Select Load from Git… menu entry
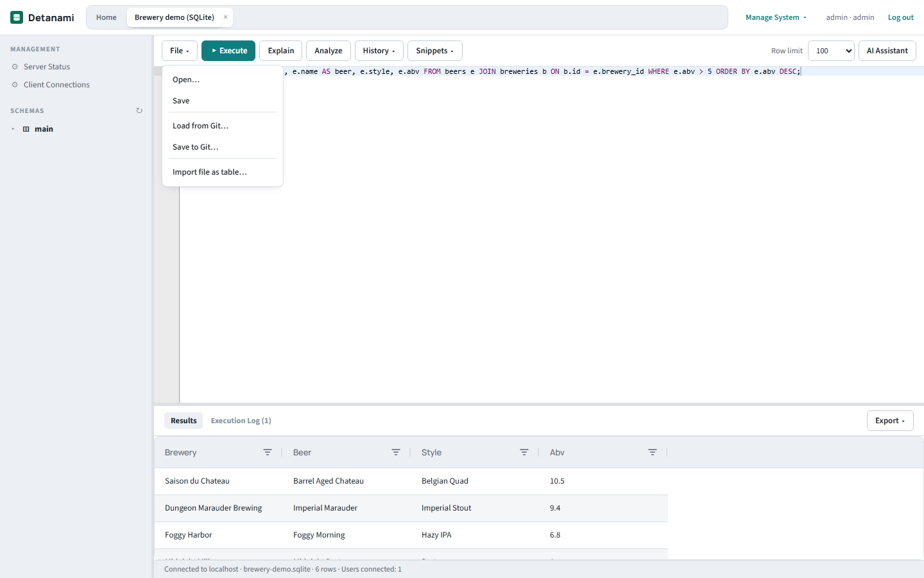 coord(223,126)
